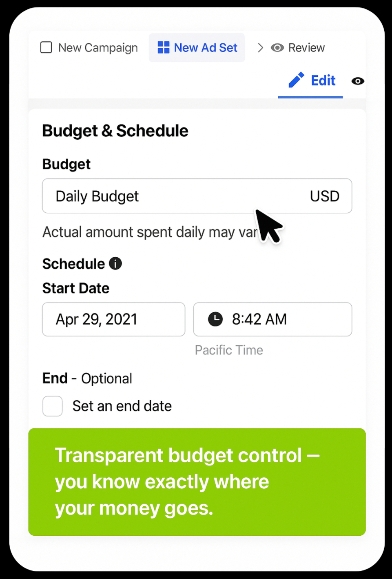Click the New Campaign label
This screenshot has height=579, width=392.
98,48
